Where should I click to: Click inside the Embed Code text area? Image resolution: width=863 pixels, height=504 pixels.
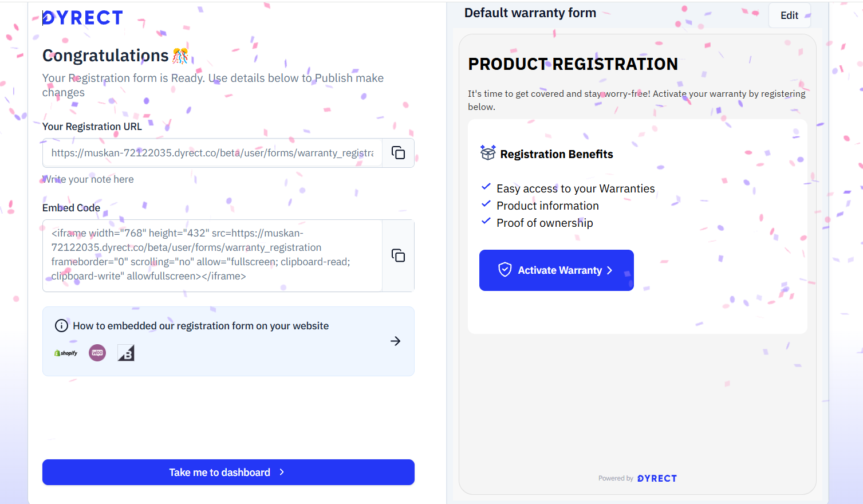212,255
